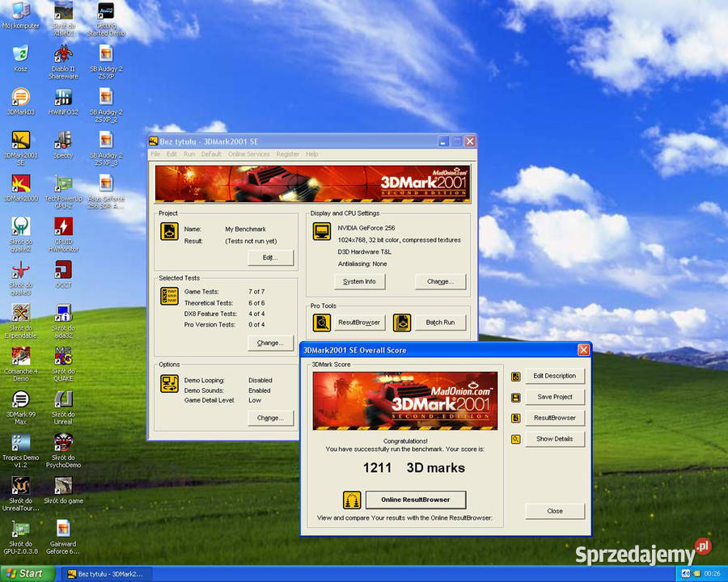Click the Edit button in Project section
Screen dimensions: 728x582
270,258
